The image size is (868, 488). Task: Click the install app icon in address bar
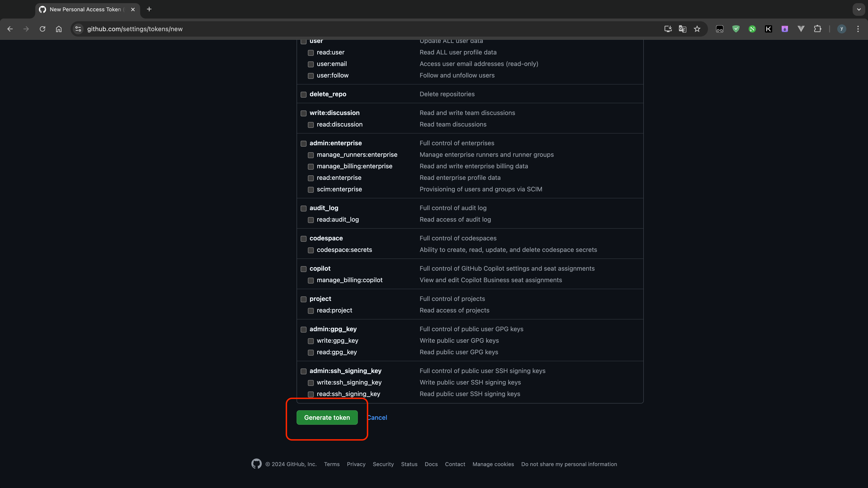pyautogui.click(x=668, y=29)
